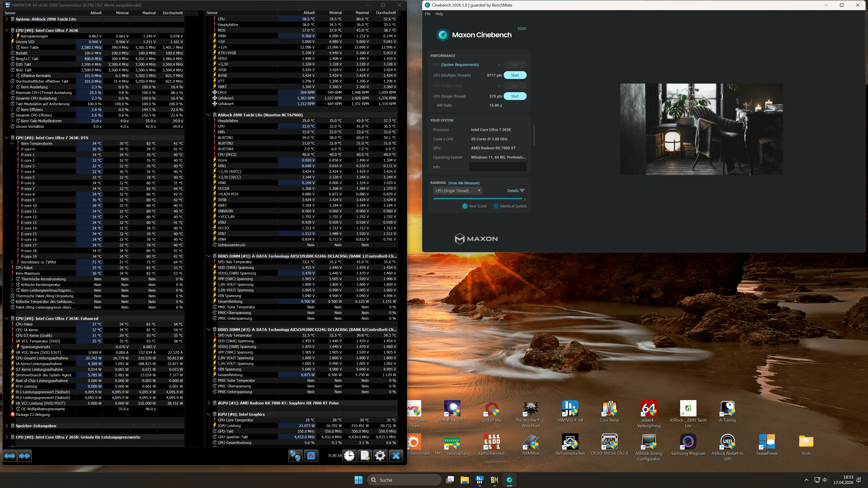This screenshot has width=868, height=488.
Task: Open HWiNFO sensor settings gear
Action: (380, 456)
